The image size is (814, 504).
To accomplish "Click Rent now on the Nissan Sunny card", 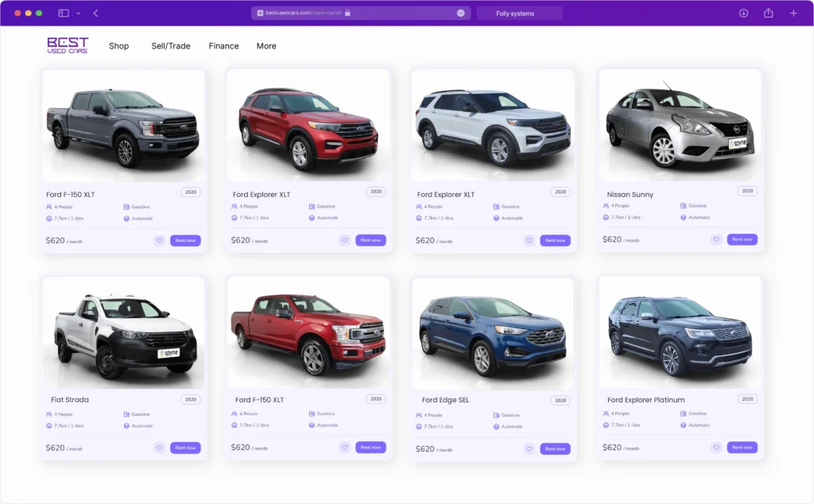I will click(742, 239).
